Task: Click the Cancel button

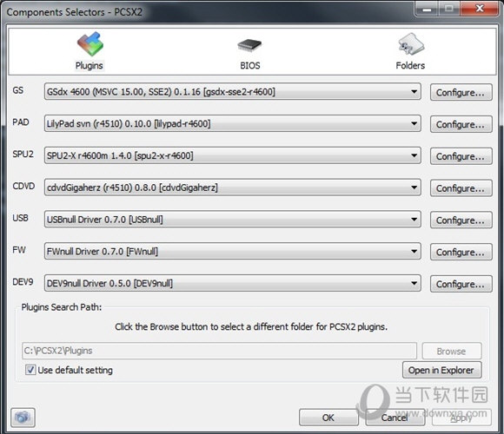Action: coord(395,418)
